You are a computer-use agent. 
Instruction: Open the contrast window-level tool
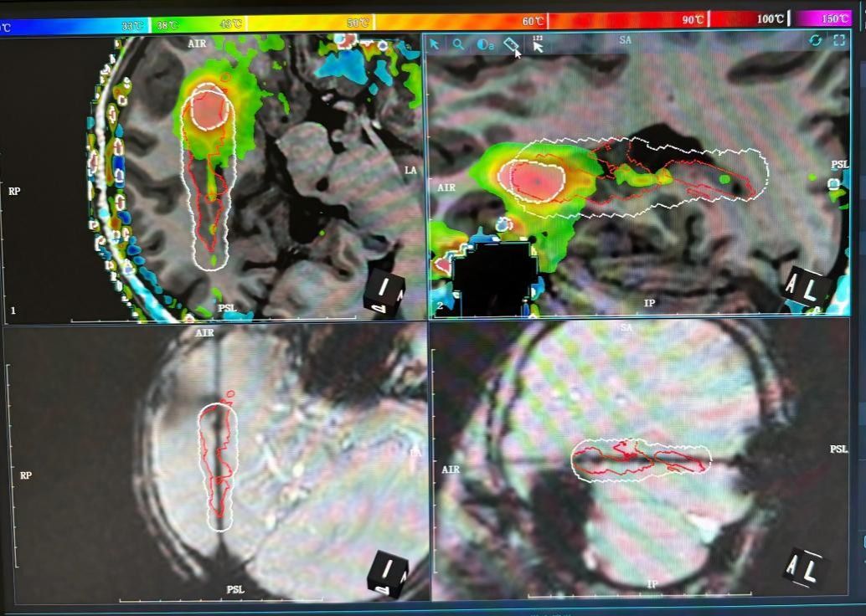coord(486,44)
